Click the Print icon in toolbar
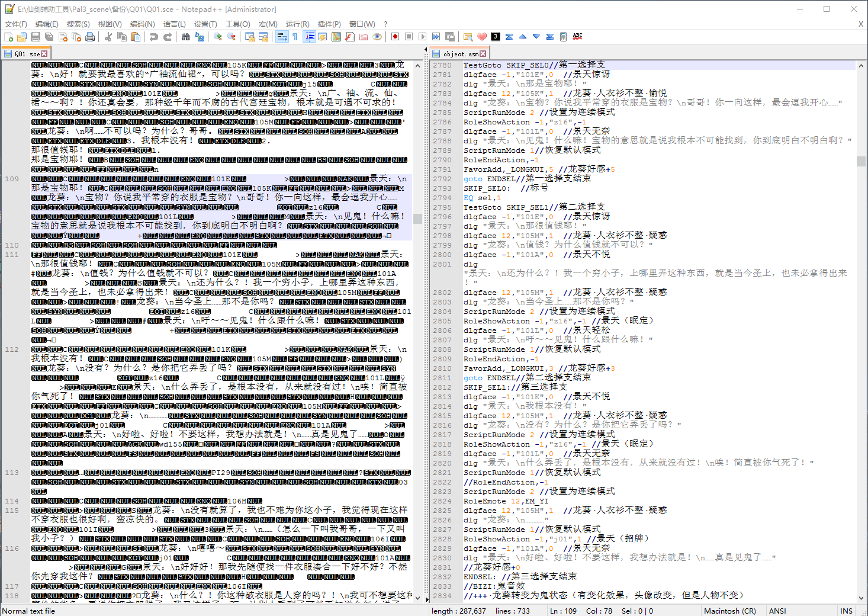Image resolution: width=868 pixels, height=616 pixels. coord(90,37)
